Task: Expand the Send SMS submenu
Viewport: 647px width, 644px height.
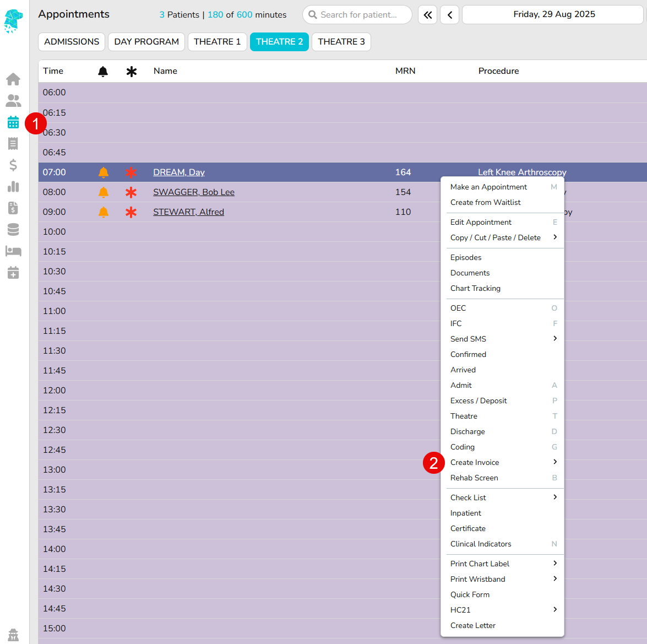Action: 503,339
